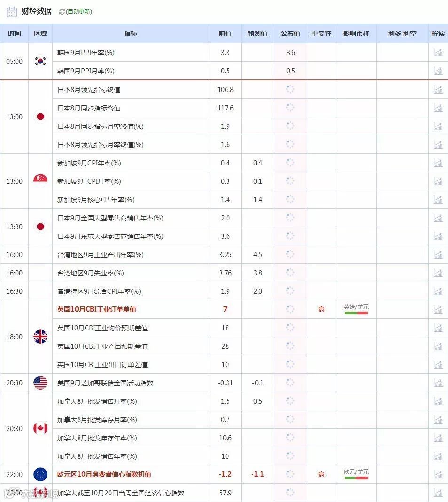Viewport: 448px width, 502px height.
Task: Open chart icon for 英国10月CBI工业产出预期差值 row
Action: [x=438, y=346]
